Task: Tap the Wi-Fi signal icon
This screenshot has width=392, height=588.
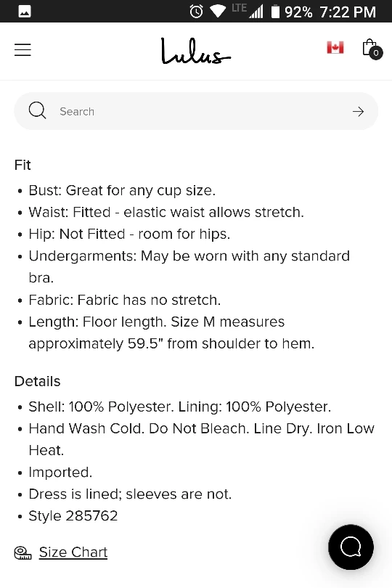Action: [x=218, y=12]
